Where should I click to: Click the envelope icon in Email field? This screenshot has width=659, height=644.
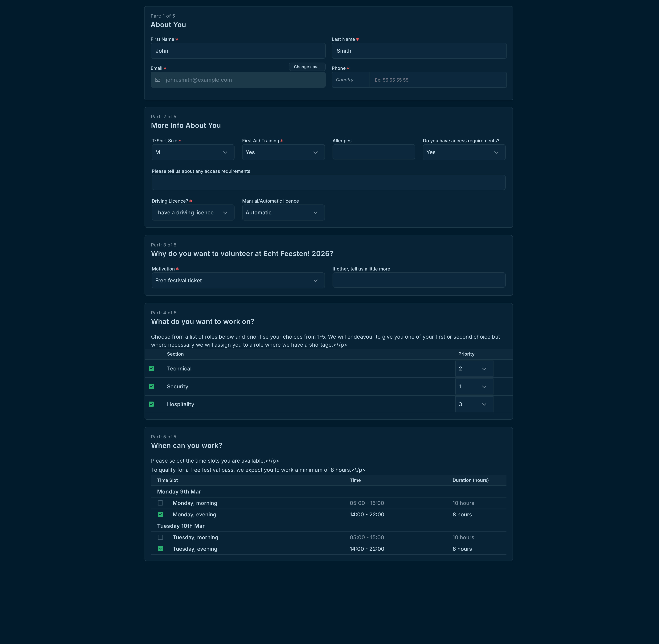pos(158,80)
